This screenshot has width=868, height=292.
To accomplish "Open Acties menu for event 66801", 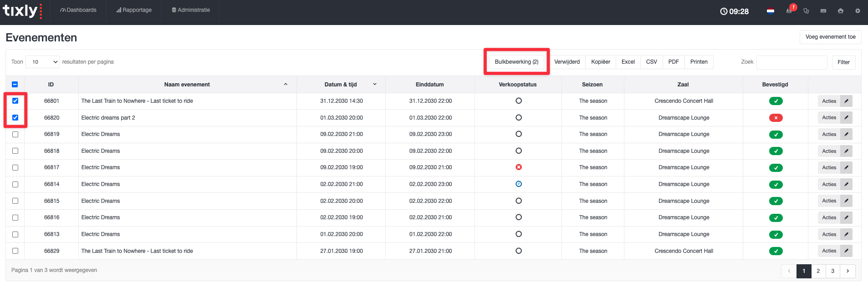I will coord(829,101).
